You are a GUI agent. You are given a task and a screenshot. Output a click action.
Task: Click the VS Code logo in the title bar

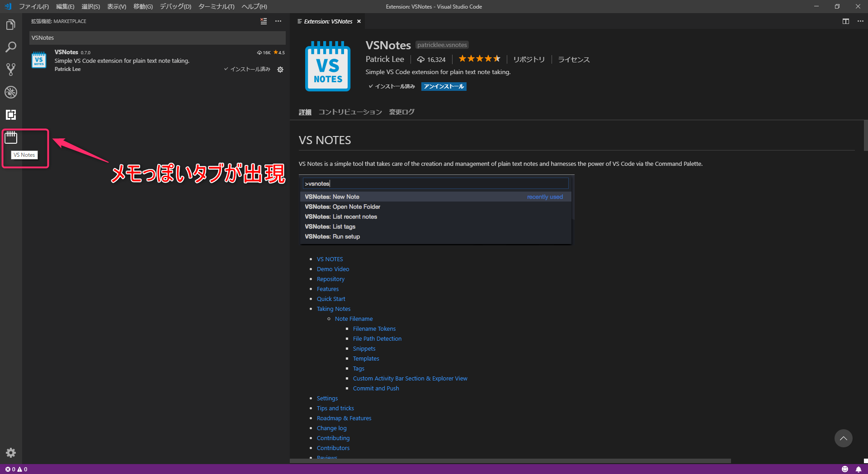(8, 6)
